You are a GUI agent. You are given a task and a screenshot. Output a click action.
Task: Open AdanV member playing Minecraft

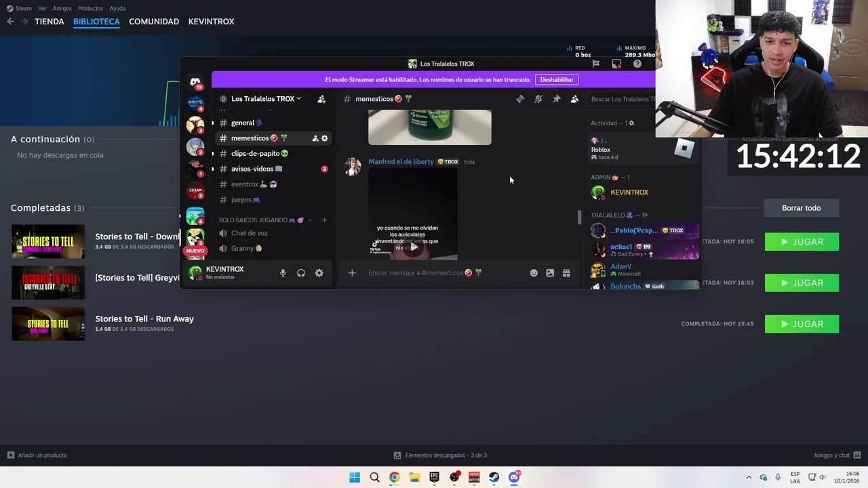pyautogui.click(x=644, y=270)
